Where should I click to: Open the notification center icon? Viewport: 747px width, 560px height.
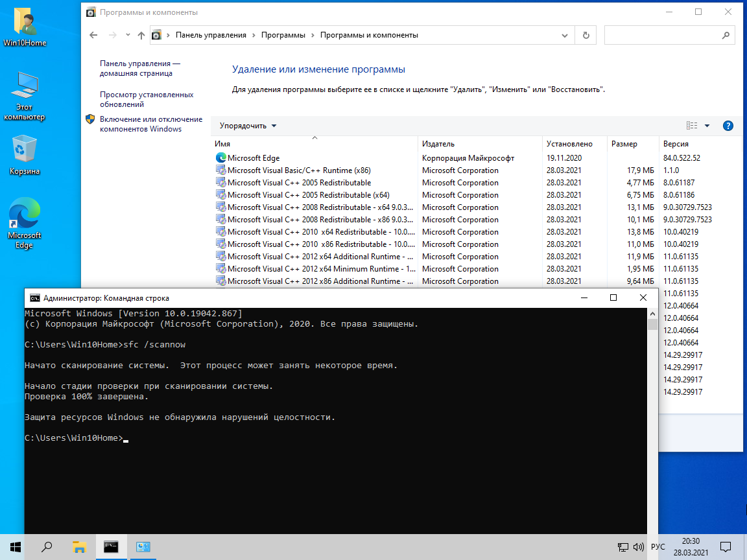pos(727,547)
